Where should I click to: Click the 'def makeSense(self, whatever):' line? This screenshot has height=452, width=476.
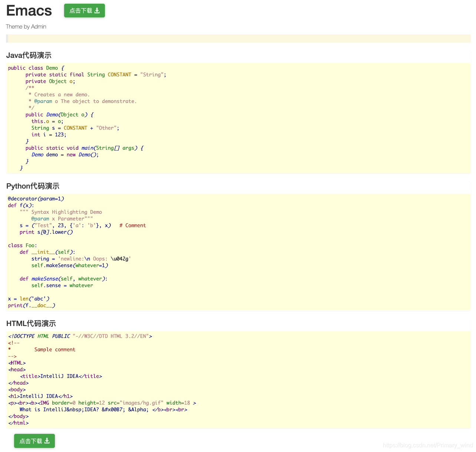64,279
